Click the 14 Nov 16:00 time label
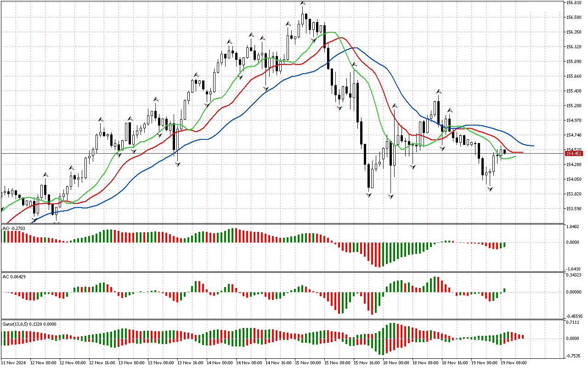This screenshot has height=368, width=588. [279, 363]
